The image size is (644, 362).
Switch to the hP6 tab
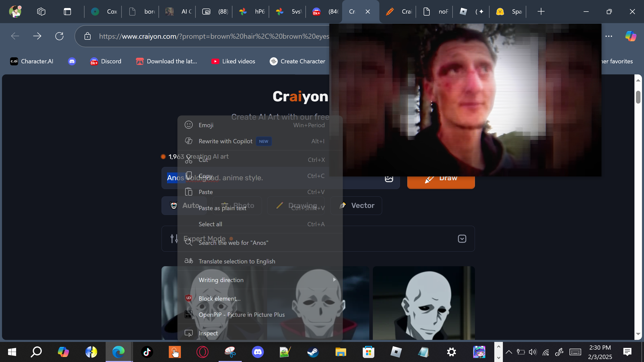pyautogui.click(x=252, y=12)
